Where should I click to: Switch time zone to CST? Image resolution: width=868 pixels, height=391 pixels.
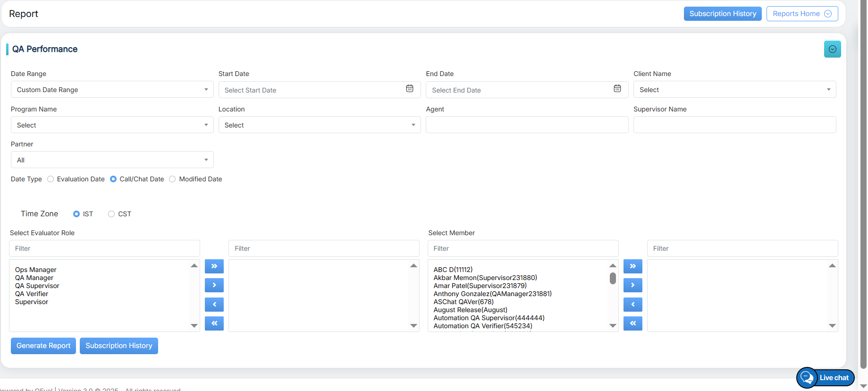point(111,214)
